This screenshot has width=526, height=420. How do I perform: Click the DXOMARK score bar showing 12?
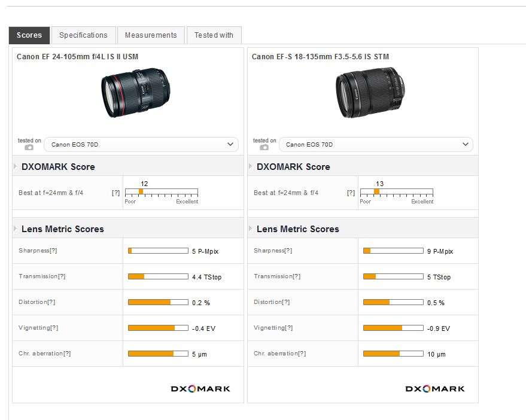(162, 192)
